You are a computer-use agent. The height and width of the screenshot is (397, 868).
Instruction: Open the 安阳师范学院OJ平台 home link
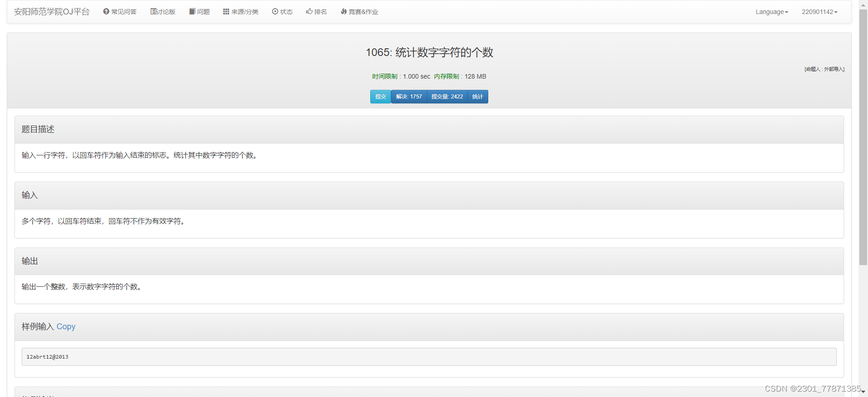pos(52,12)
